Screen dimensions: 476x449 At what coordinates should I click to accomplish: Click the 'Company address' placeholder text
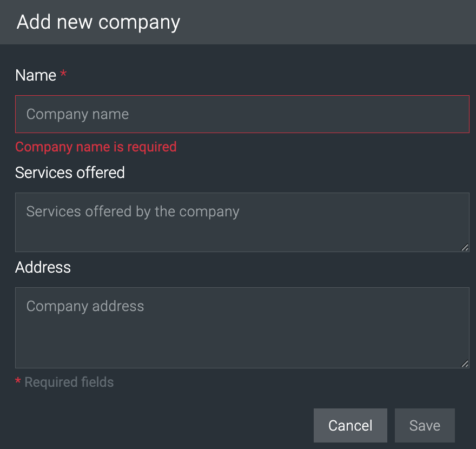tap(85, 306)
